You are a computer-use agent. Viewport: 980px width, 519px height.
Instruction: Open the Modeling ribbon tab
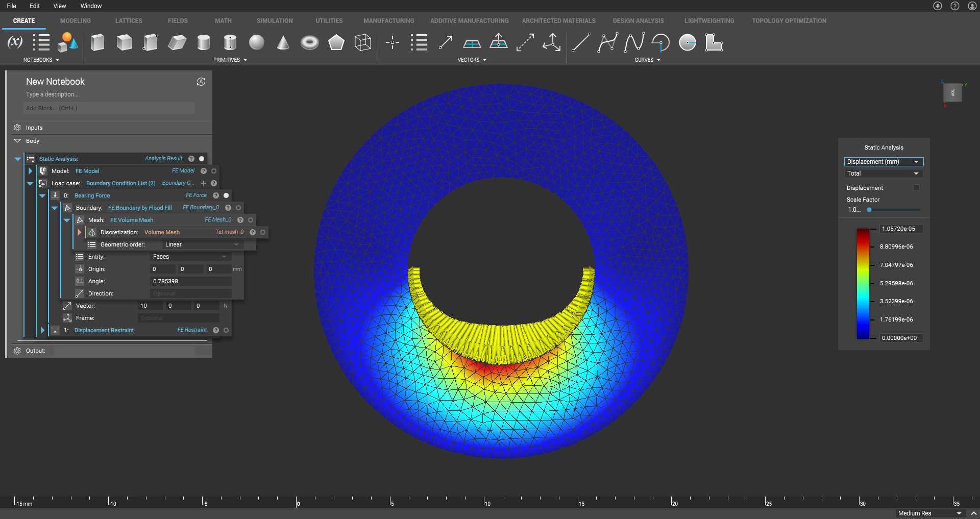[x=76, y=21]
